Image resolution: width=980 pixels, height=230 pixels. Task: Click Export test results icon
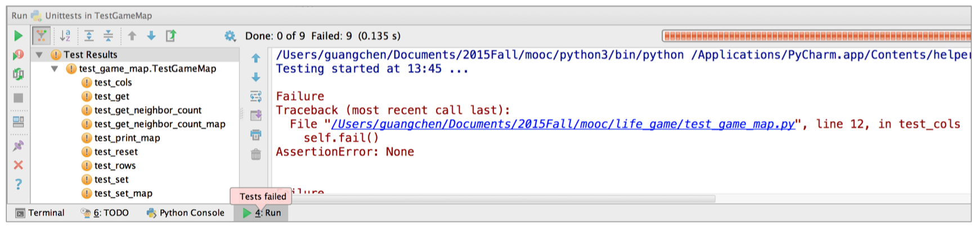click(171, 36)
